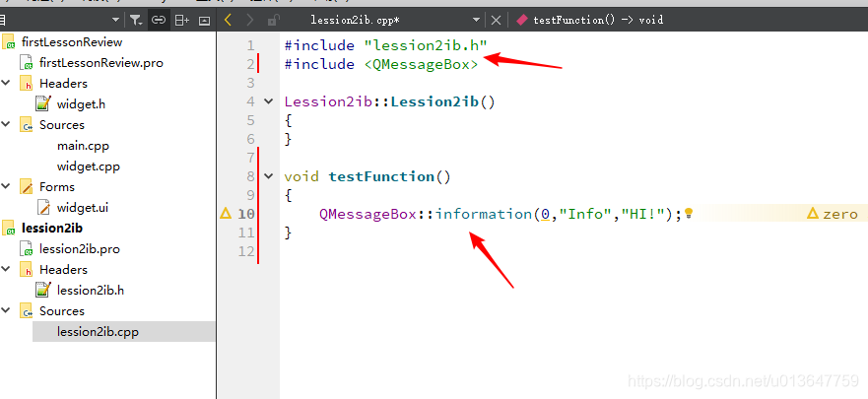The image size is (868, 399).
Task: Click the "HI!" string literal
Action: click(642, 214)
